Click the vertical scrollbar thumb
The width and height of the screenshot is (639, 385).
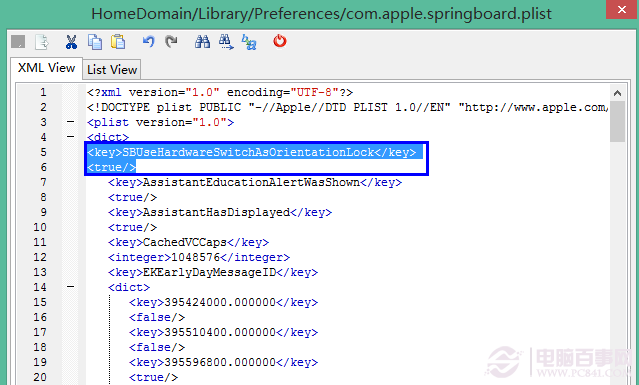point(617,121)
